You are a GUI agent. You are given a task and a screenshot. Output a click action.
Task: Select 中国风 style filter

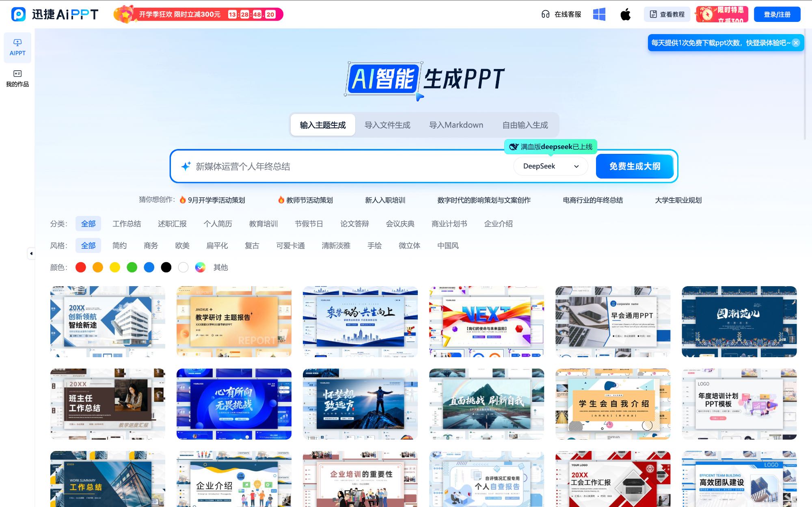pyautogui.click(x=448, y=246)
